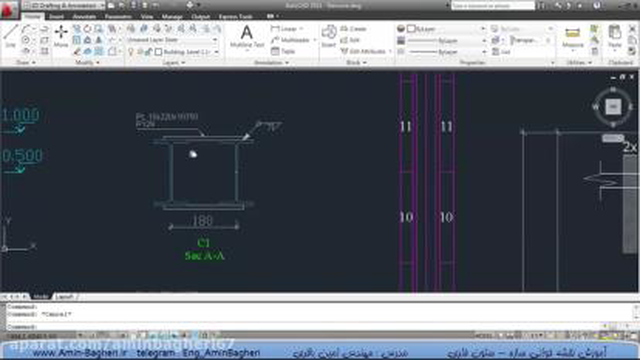The image size is (640, 360).
Task: Open the Express Tools ribbon tab
Action: tap(236, 16)
